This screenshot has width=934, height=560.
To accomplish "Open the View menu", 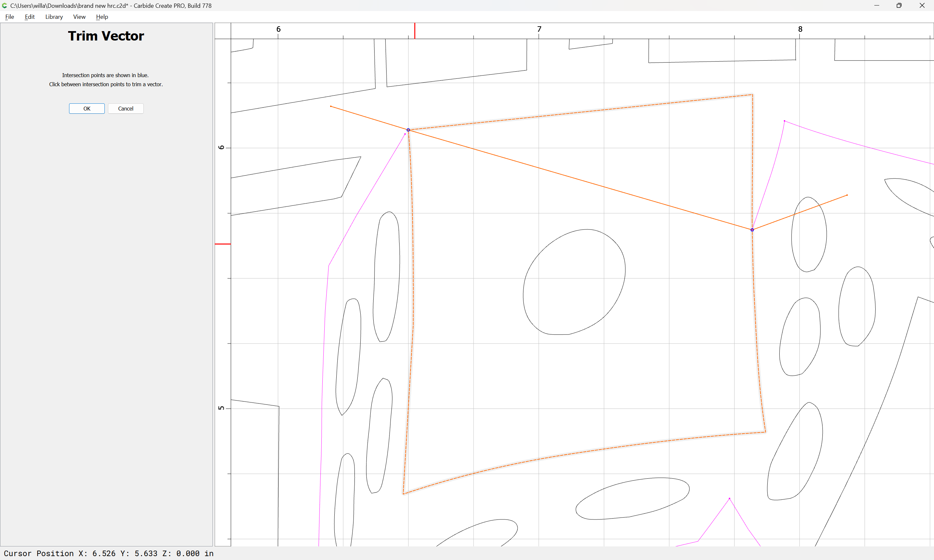I will click(x=79, y=17).
